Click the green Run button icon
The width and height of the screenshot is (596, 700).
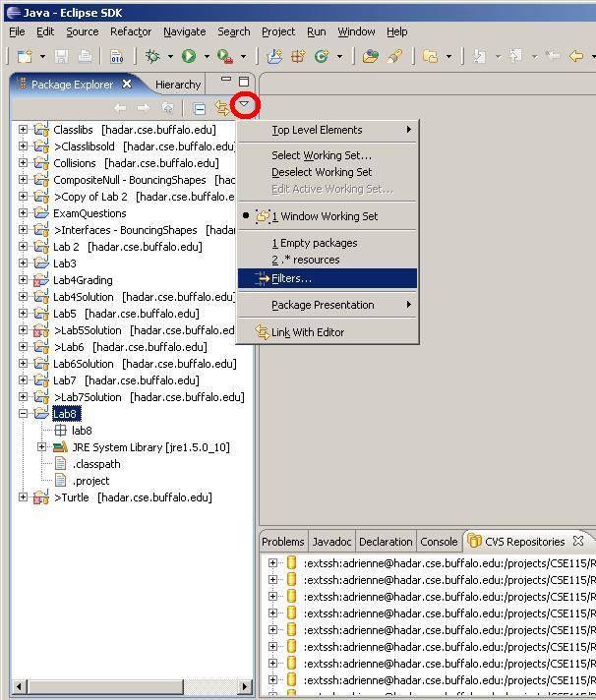tap(188, 57)
